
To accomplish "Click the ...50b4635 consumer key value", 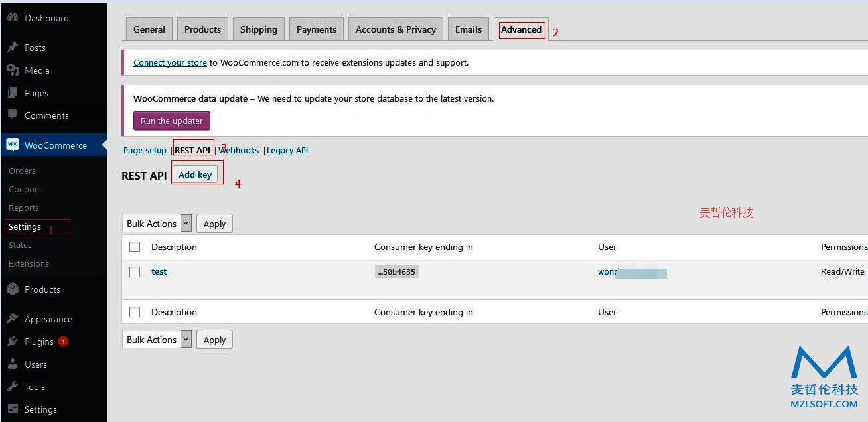I will point(397,272).
